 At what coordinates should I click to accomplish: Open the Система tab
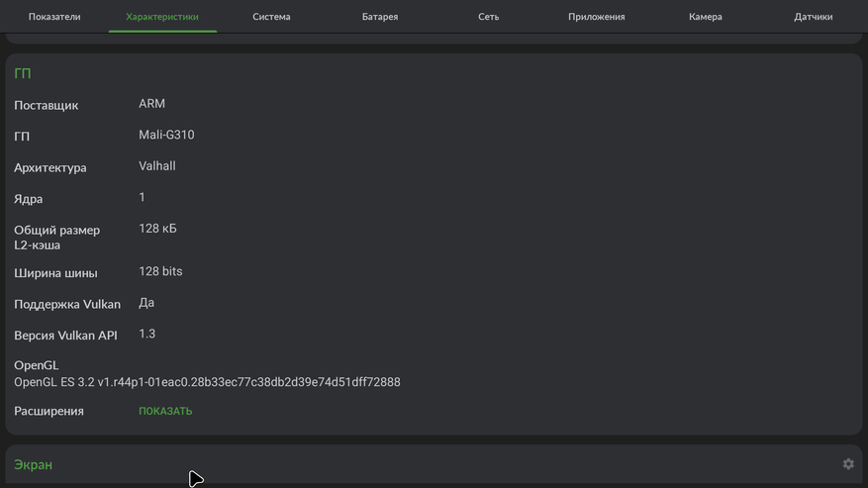tap(271, 17)
